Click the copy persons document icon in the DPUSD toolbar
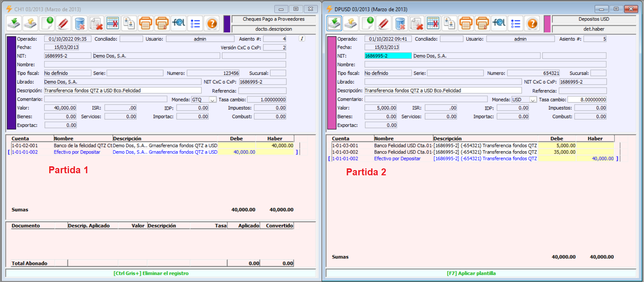The image size is (644, 282). [449, 24]
